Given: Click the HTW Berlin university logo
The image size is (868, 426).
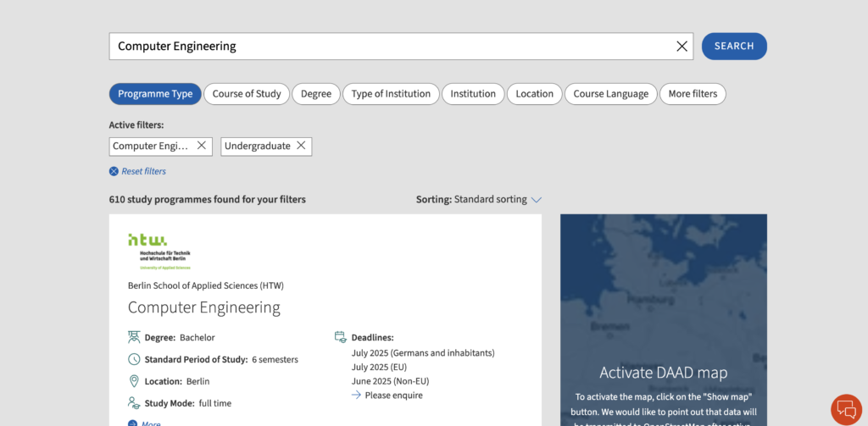Looking at the screenshot, I should (x=159, y=251).
